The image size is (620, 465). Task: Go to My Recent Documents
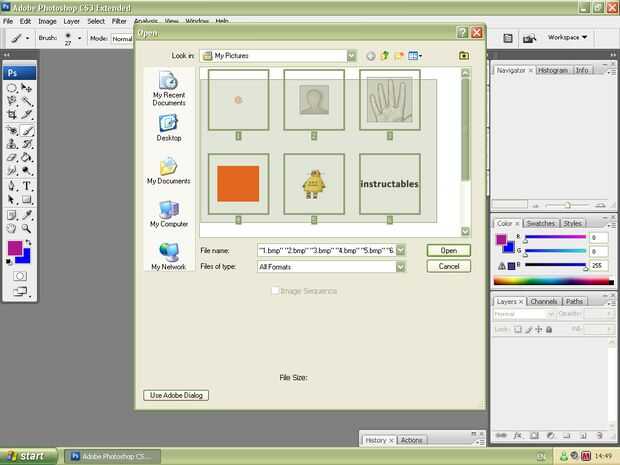(x=169, y=89)
